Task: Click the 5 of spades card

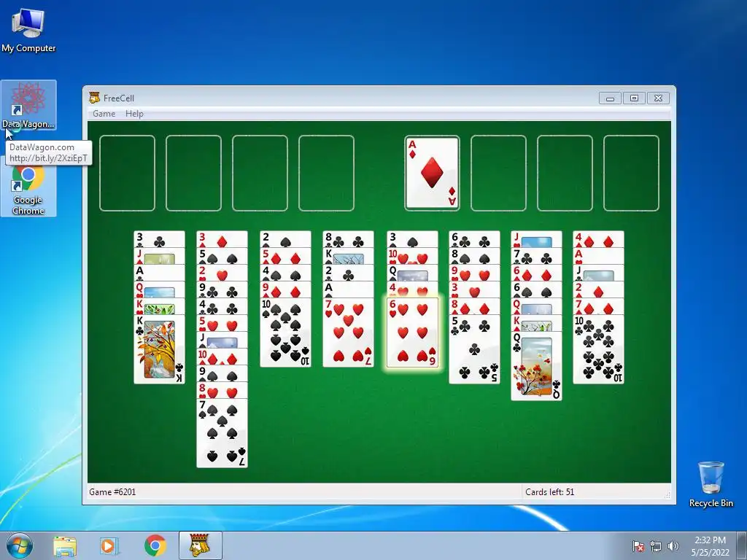Action: coord(222,256)
